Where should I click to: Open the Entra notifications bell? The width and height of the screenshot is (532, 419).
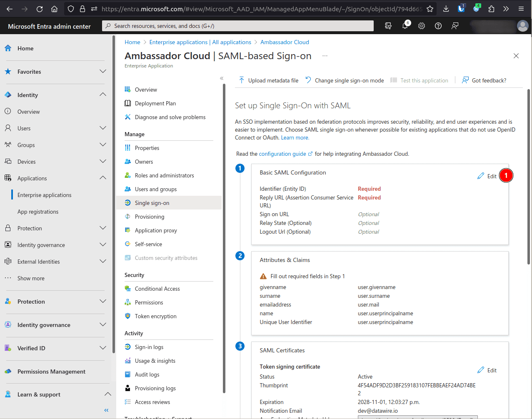405,26
